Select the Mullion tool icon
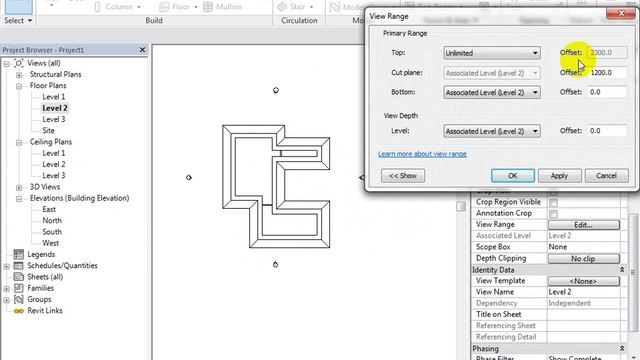Image resolution: width=640 pixels, height=360 pixels. (208, 7)
